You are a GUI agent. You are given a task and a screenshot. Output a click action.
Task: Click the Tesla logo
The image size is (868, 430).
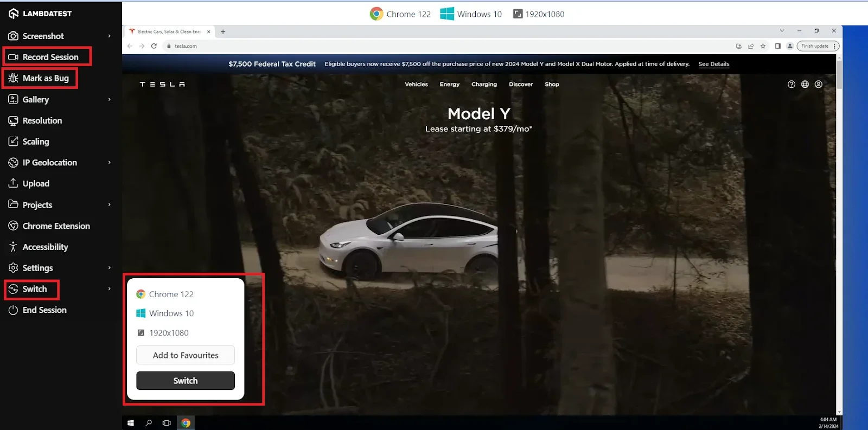[x=162, y=84]
